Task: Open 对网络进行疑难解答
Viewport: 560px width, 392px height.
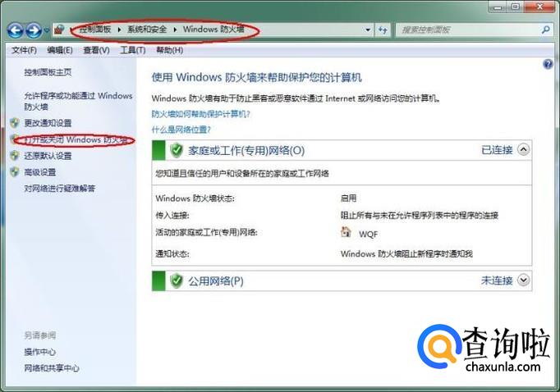Action: [x=60, y=189]
